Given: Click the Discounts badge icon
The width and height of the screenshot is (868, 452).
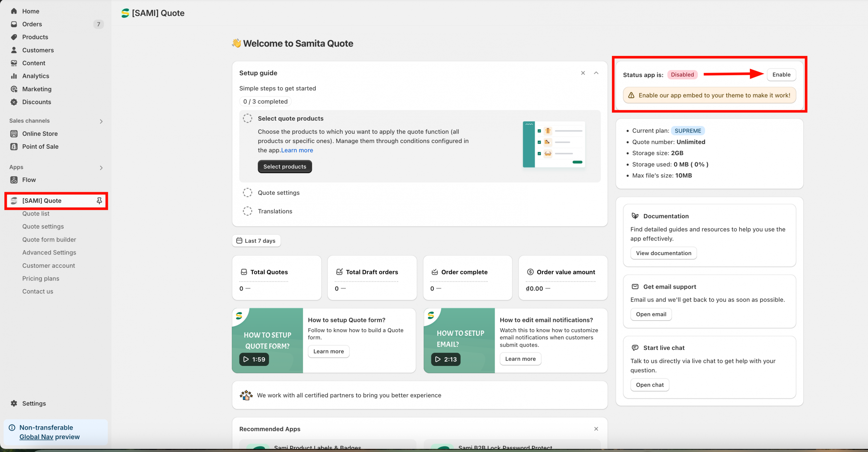Looking at the screenshot, I should pyautogui.click(x=14, y=102).
